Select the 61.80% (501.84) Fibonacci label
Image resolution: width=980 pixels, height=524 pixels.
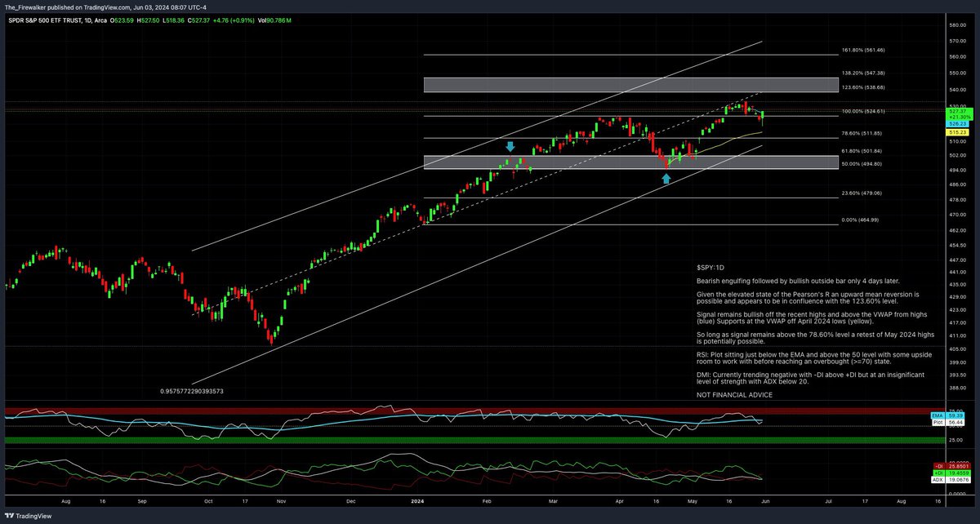click(863, 151)
